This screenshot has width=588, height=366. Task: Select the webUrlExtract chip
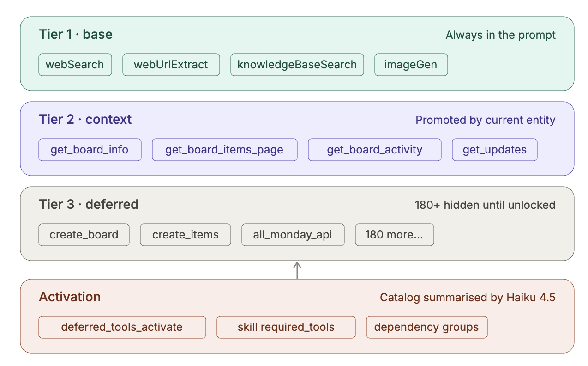pyautogui.click(x=171, y=65)
